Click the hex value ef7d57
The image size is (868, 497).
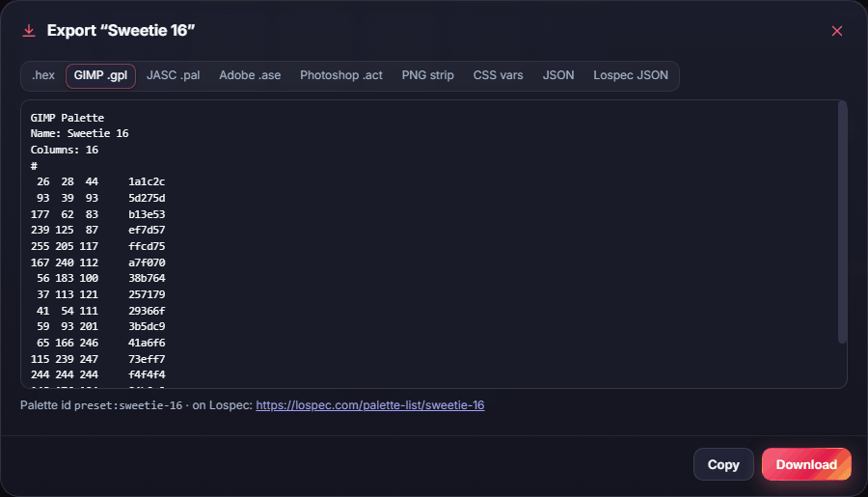point(147,230)
